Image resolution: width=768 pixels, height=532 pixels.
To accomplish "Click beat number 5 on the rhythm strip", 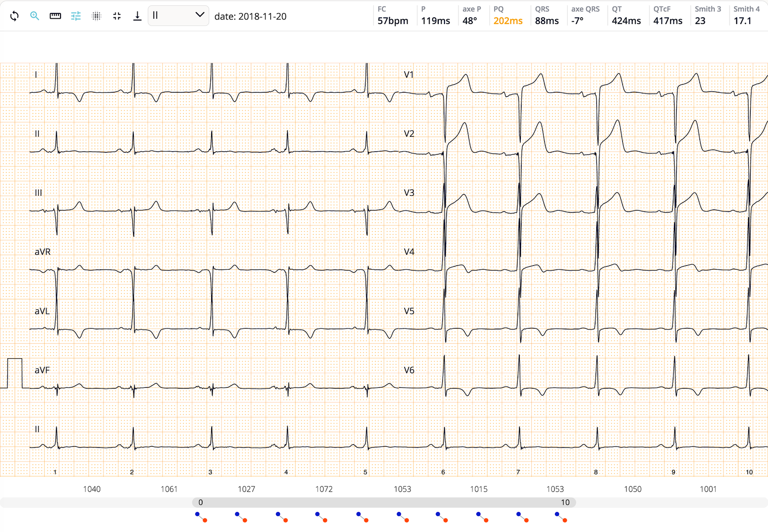I will pos(365,472).
